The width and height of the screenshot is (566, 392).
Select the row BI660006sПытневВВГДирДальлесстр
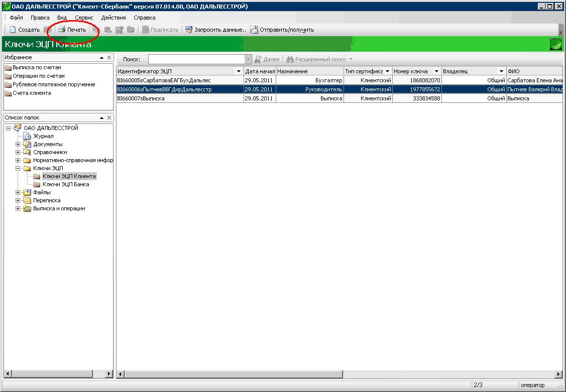coord(339,89)
